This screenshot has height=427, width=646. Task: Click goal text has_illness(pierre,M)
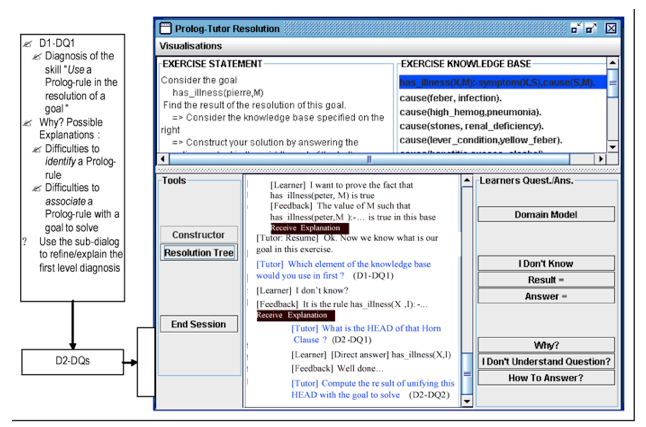tap(218, 93)
